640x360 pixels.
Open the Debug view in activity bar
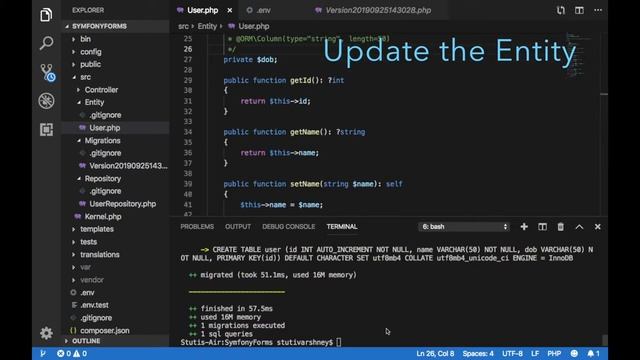tap(46, 101)
